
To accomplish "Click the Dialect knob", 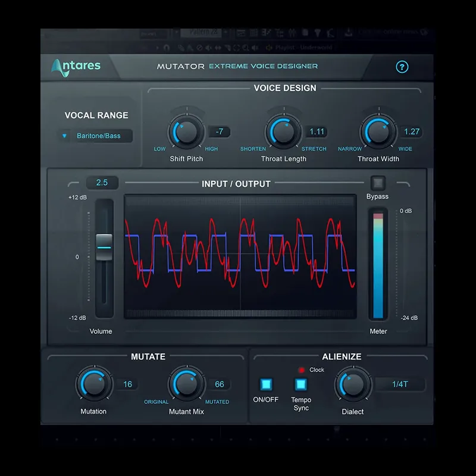I will [353, 384].
